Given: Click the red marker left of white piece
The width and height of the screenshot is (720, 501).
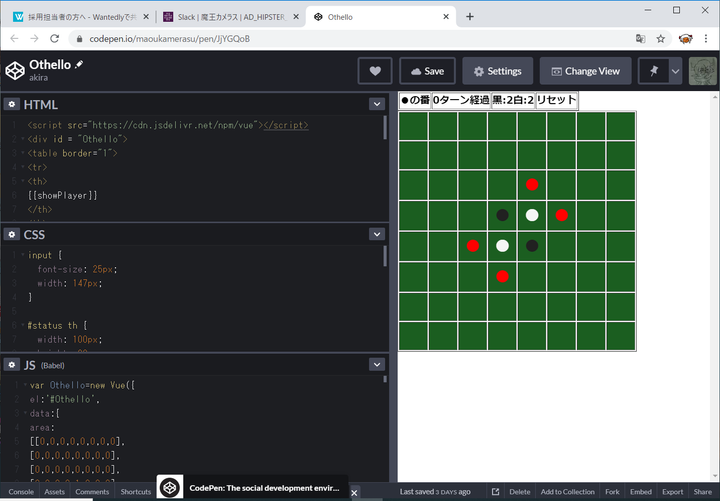Looking at the screenshot, I should (473, 246).
